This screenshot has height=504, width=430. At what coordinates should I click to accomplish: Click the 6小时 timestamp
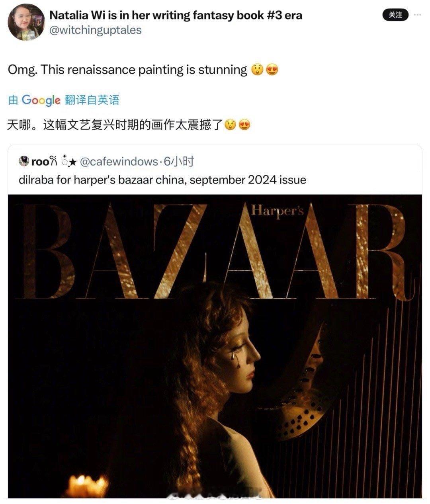pyautogui.click(x=179, y=161)
